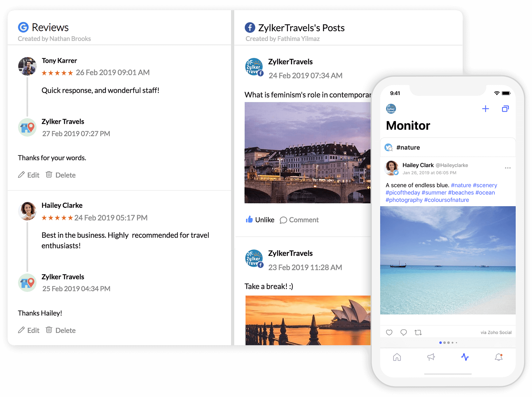Click the trash icon under 'Thanks for your words.'
This screenshot has height=397, width=532.
[x=49, y=174]
